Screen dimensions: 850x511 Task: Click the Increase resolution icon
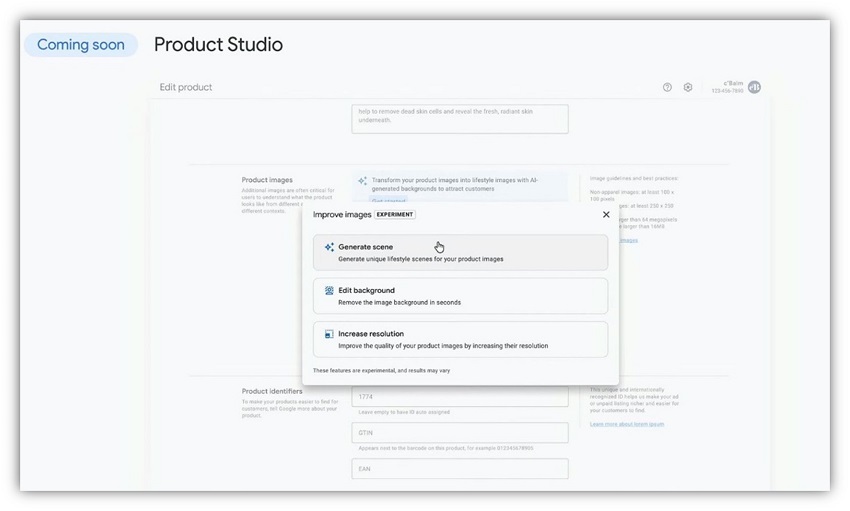tap(329, 334)
